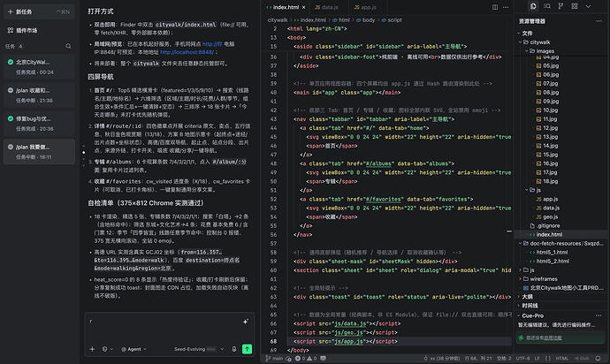610x364 pixels.
Task: Split the editor with the layout icon
Action: (x=495, y=7)
